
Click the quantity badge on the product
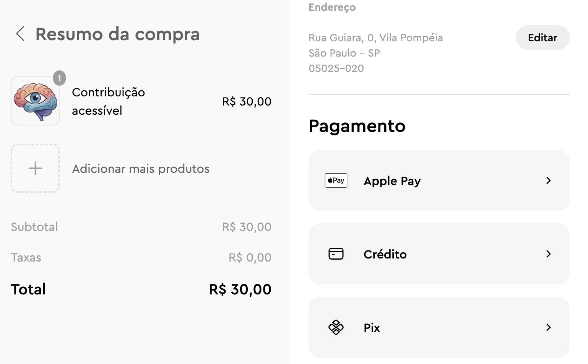coord(59,78)
